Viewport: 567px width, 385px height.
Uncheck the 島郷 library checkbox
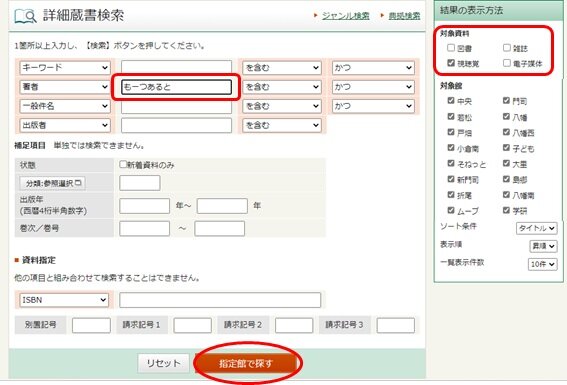point(506,179)
